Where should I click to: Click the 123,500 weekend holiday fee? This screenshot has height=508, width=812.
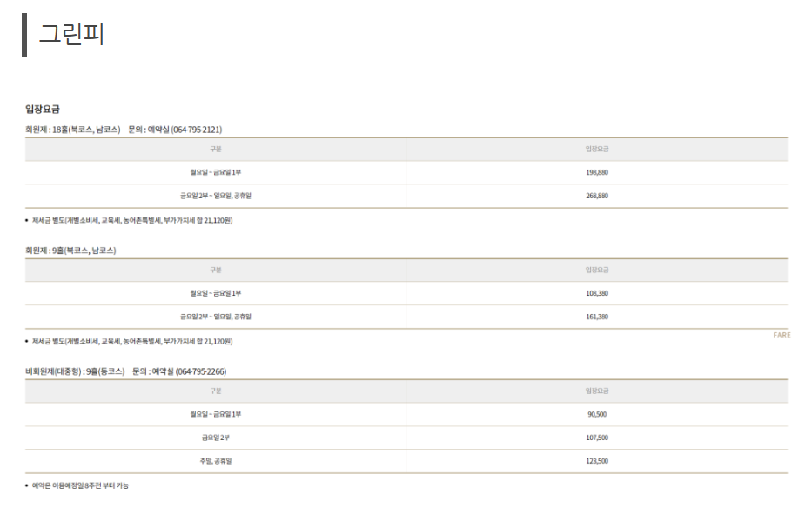click(x=597, y=461)
